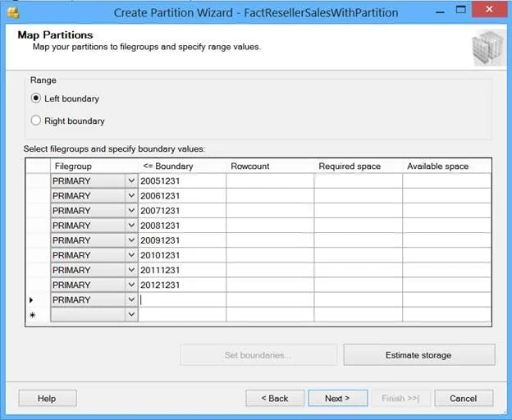This screenshot has height=420, width=512.
Task: Click the Estimate storage button
Action: 419,354
